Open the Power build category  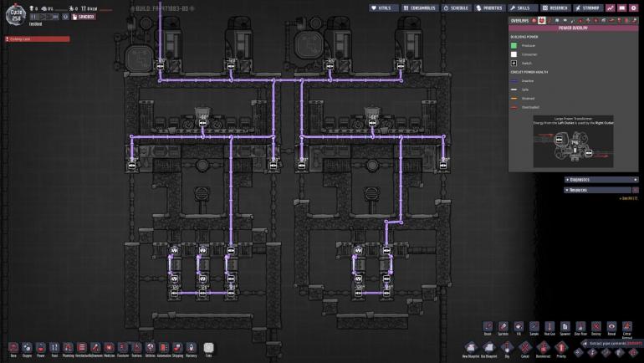[41, 348]
